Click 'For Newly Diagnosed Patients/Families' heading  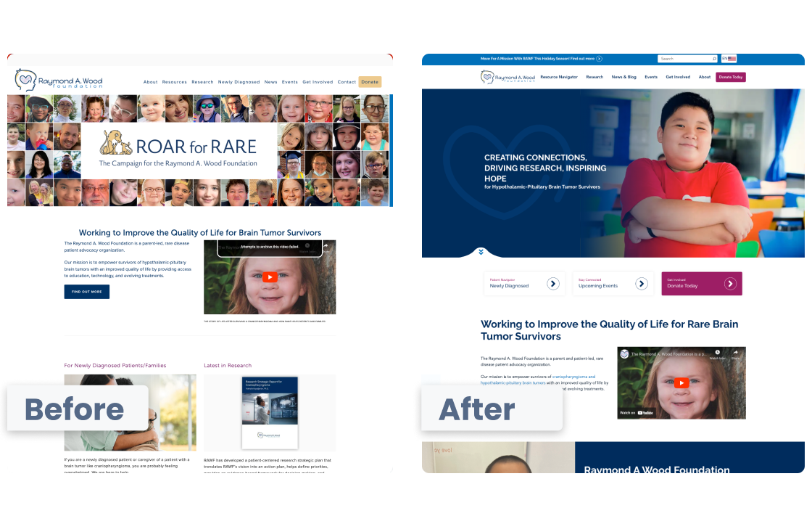[x=115, y=366]
